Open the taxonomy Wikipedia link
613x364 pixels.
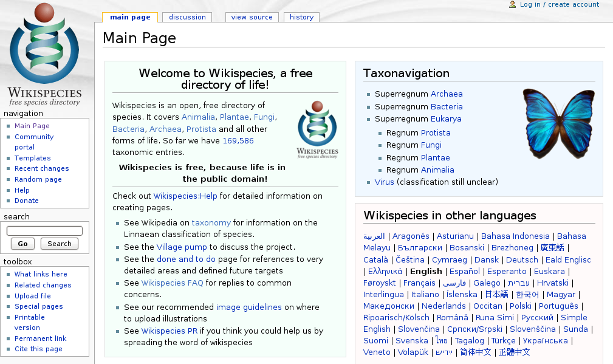(211, 223)
